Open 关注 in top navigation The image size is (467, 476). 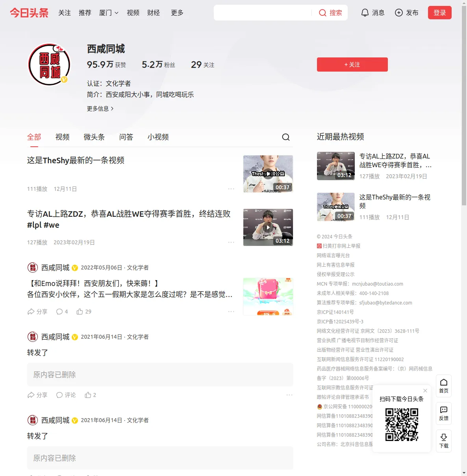(65, 13)
